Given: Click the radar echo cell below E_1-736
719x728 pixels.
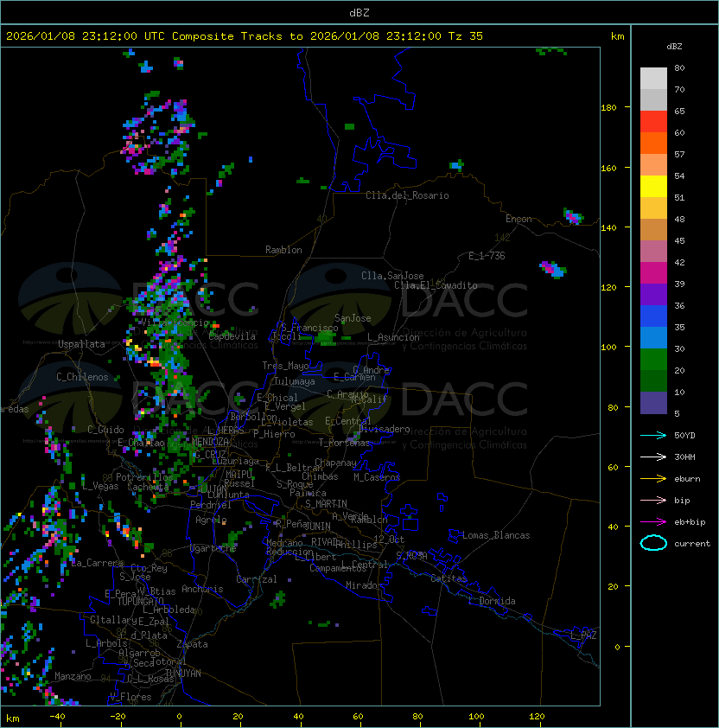Looking at the screenshot, I should tap(553, 270).
